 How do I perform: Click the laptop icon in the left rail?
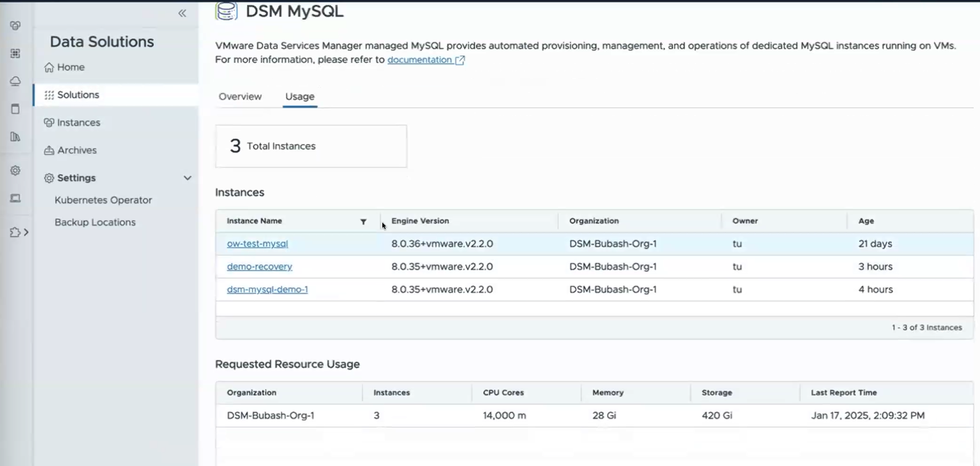pyautogui.click(x=15, y=198)
